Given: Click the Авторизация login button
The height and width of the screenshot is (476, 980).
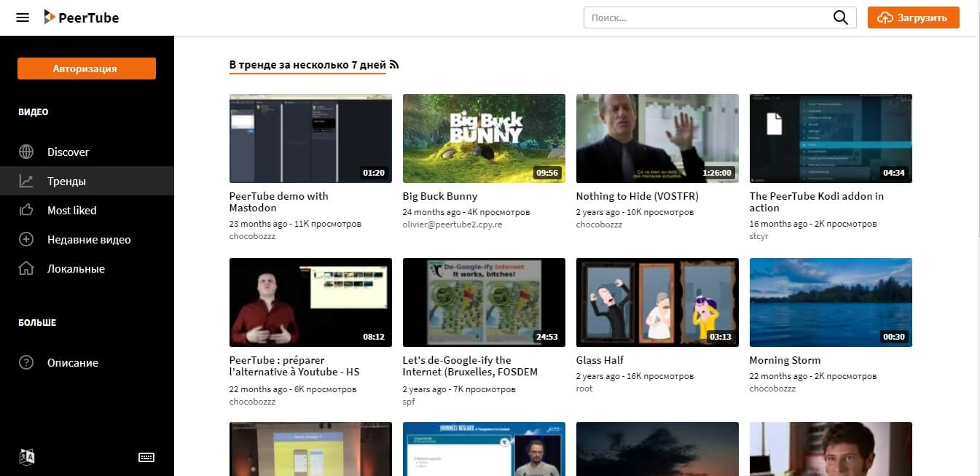Looking at the screenshot, I should 87,69.
